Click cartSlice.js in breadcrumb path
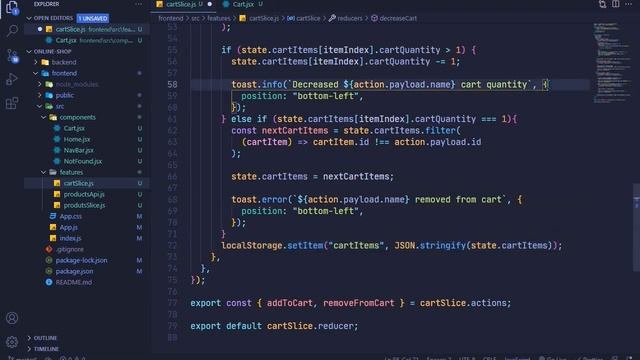Screen dimensions: 640x360 [259, 18]
